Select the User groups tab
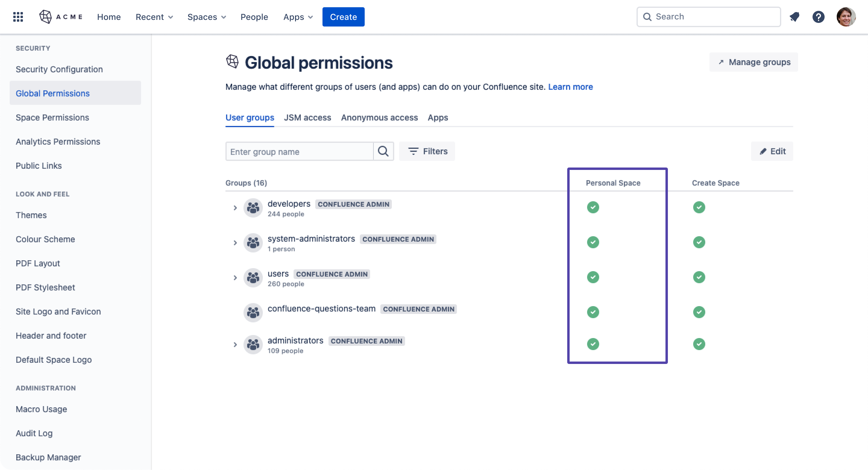Viewport: 868px width, 470px height. tap(250, 117)
